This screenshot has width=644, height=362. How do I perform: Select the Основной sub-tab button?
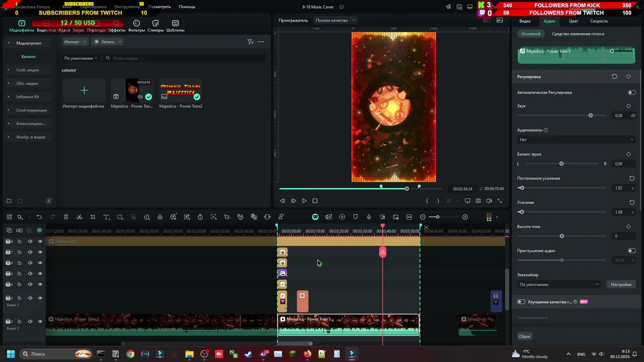(531, 34)
